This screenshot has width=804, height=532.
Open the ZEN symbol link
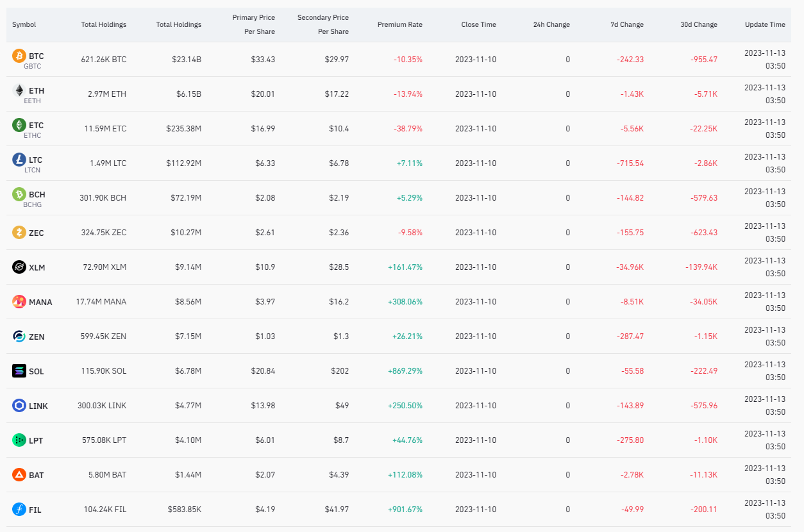(37, 337)
